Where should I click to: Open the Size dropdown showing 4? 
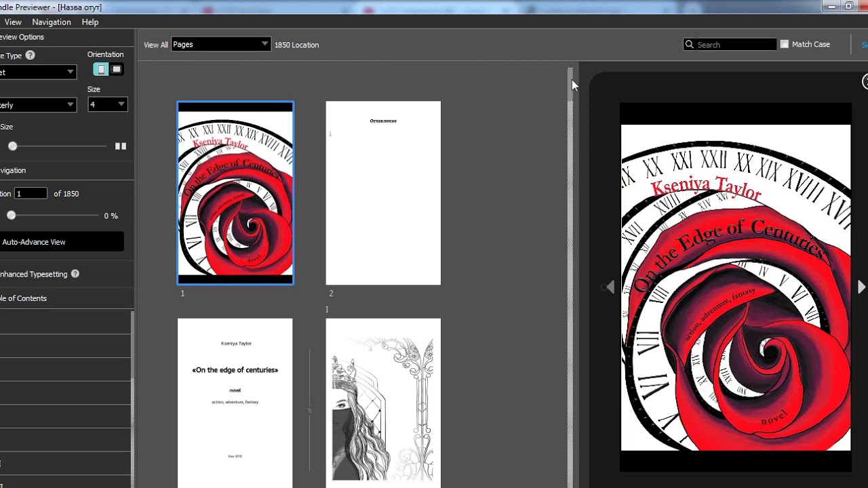coord(107,104)
